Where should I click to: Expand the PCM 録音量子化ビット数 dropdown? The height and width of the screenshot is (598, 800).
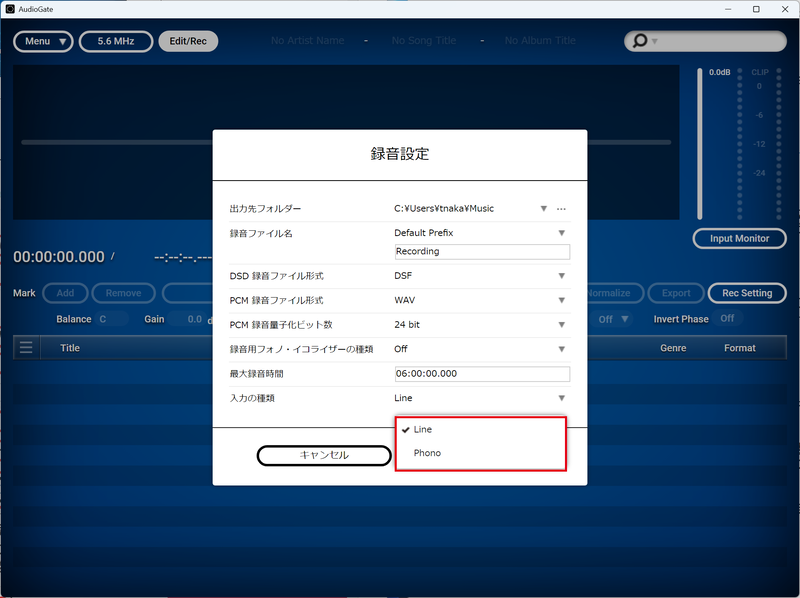click(x=561, y=326)
